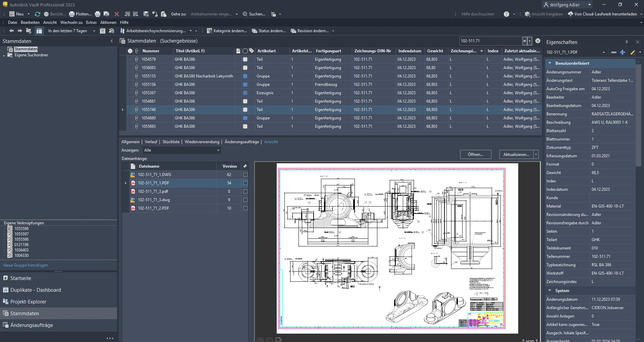This screenshot has height=342, width=644.
Task: Switch to the Stückliste tab
Action: (171, 142)
